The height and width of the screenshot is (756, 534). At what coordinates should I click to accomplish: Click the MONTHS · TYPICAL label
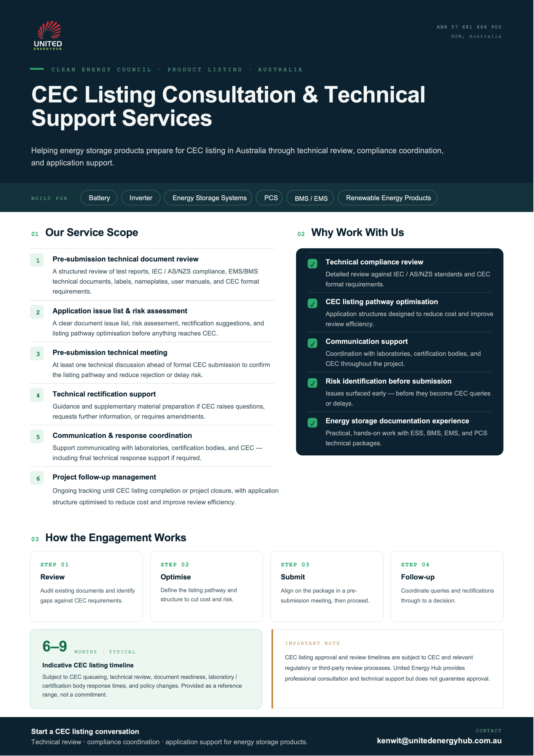coord(105,652)
